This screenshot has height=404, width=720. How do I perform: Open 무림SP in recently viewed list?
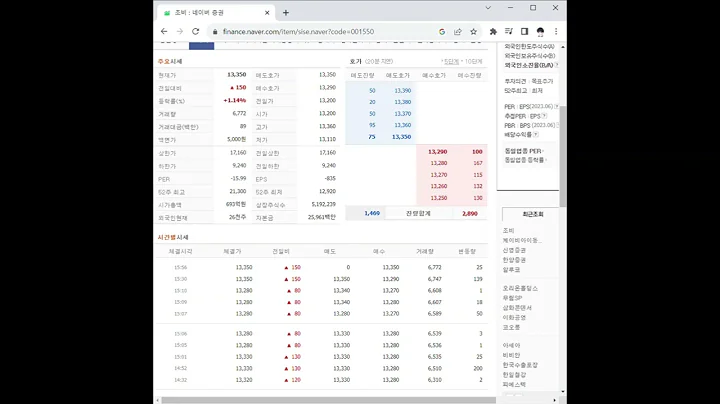tap(512, 298)
